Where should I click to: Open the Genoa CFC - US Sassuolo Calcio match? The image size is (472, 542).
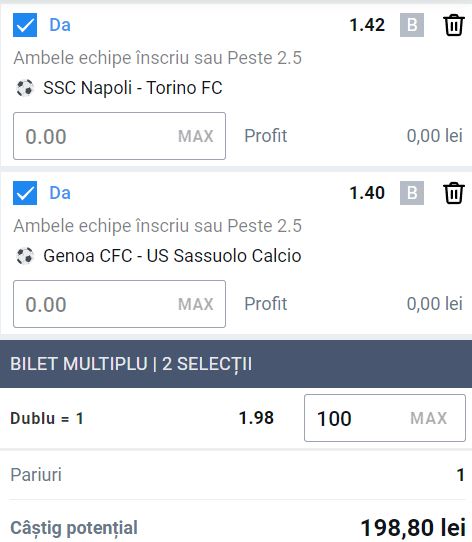(x=172, y=256)
